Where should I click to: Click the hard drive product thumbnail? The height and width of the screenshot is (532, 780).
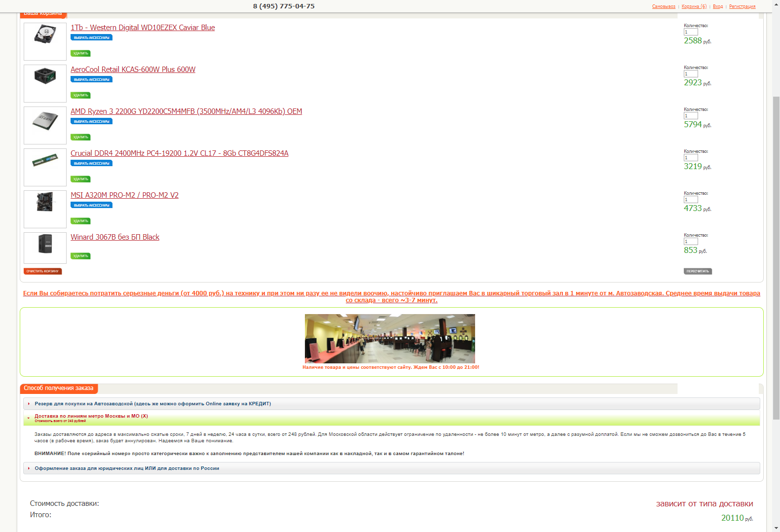(45, 41)
